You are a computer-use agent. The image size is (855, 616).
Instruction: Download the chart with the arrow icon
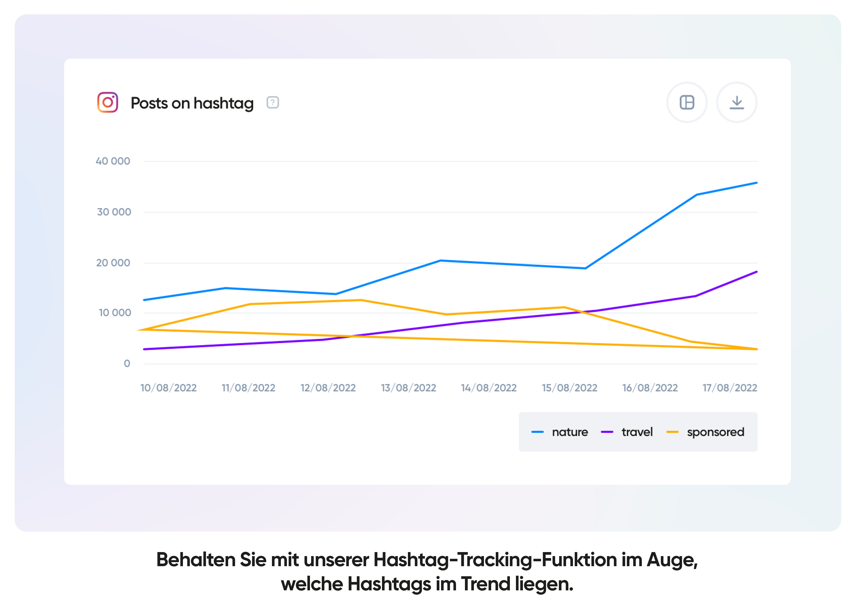click(736, 103)
